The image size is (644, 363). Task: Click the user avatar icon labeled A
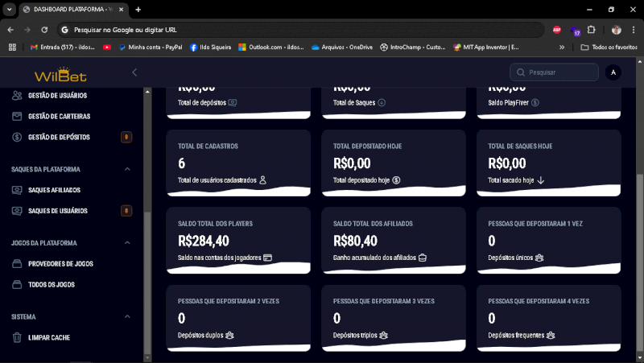[x=613, y=72]
